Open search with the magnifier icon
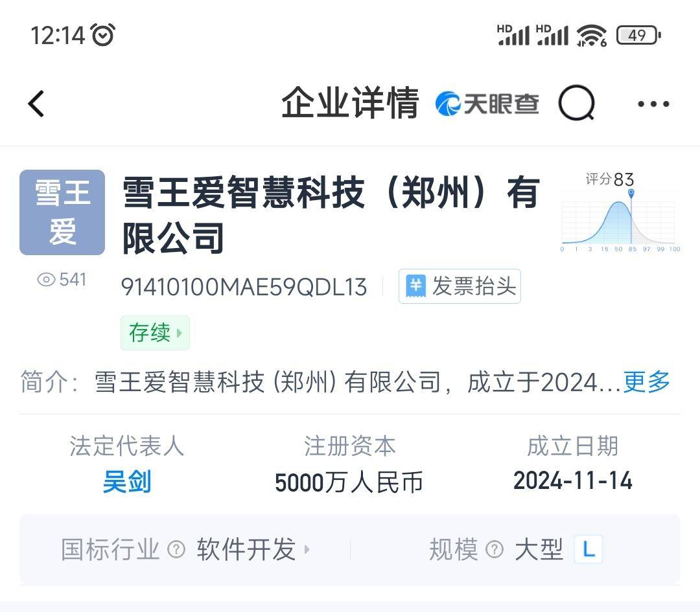700x612 pixels. pyautogui.click(x=577, y=104)
